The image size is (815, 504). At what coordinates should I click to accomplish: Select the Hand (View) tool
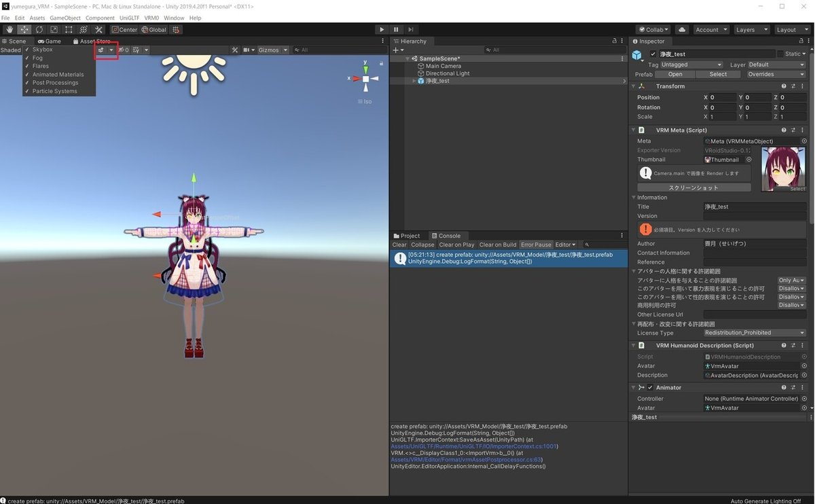point(9,29)
